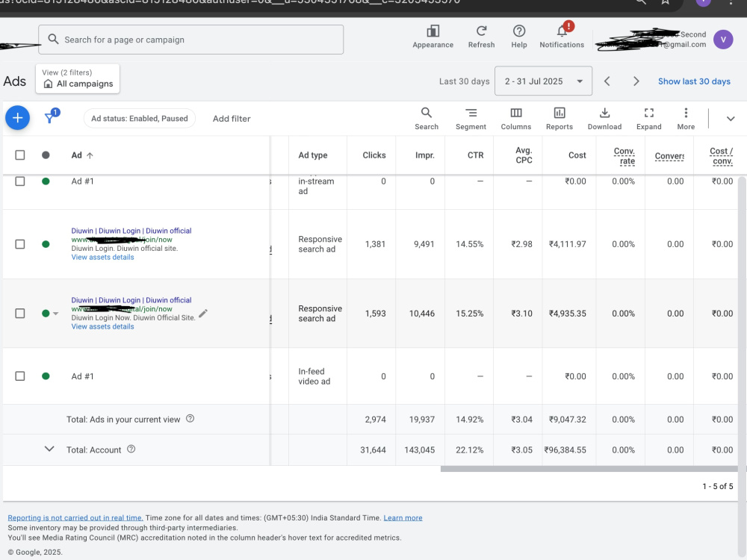Click help icon beside Total: Ads in current view

190,419
